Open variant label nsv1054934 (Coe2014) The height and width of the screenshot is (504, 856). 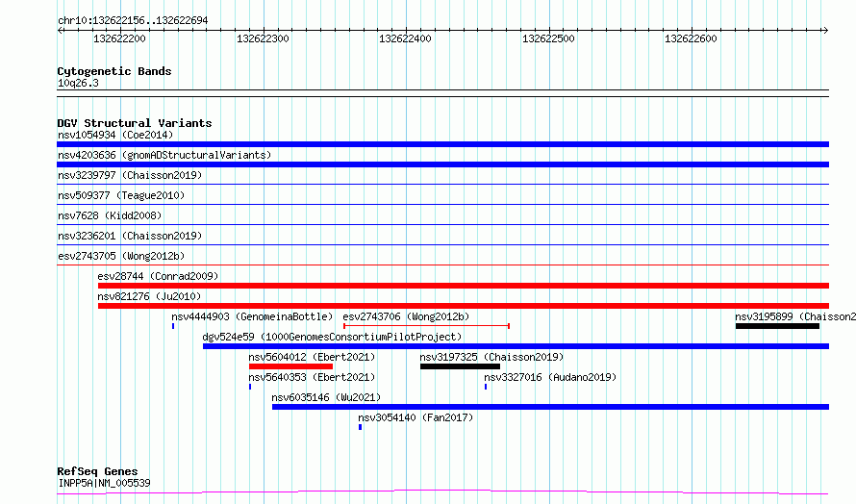click(x=115, y=135)
